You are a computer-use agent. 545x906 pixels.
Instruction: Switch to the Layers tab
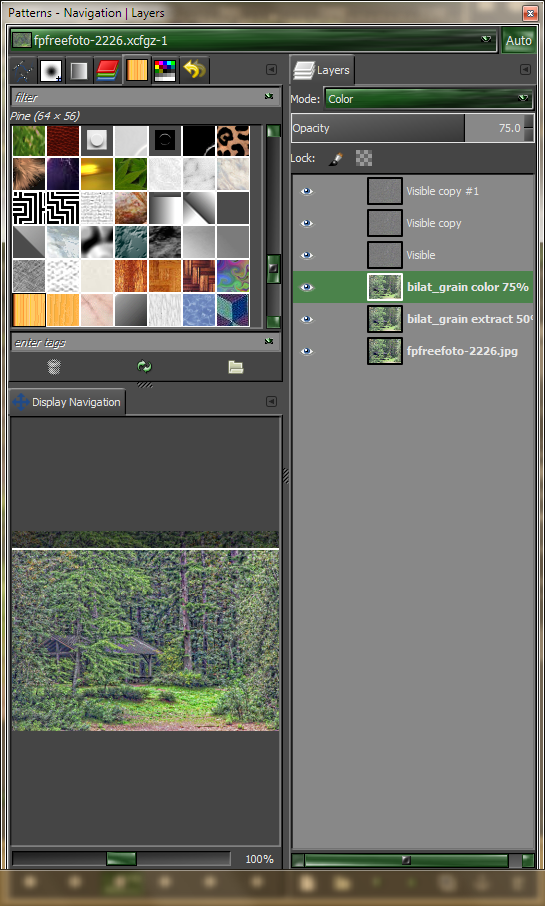pos(322,70)
